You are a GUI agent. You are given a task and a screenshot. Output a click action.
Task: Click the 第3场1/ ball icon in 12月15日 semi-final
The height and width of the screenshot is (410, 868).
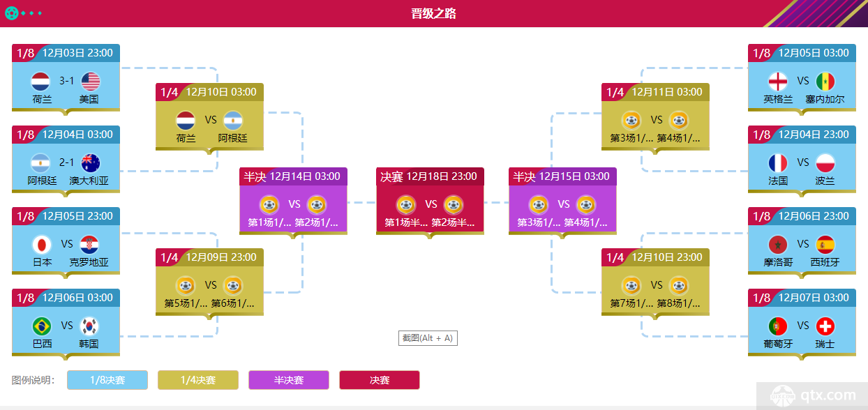coord(539,204)
